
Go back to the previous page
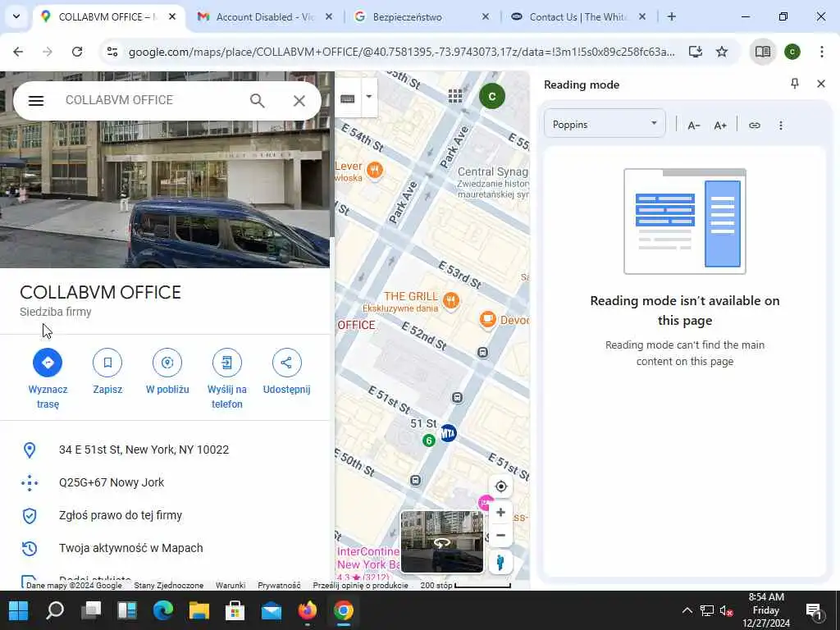coord(18,52)
